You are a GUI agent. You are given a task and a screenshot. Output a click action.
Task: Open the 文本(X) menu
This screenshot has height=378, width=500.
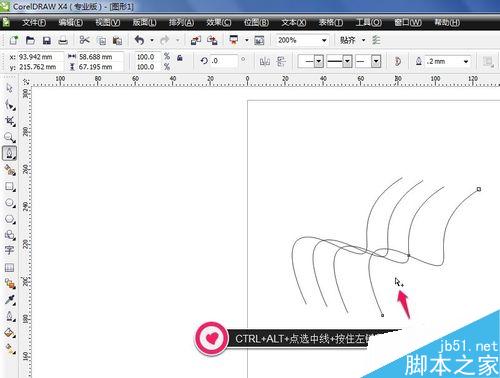[x=294, y=22]
